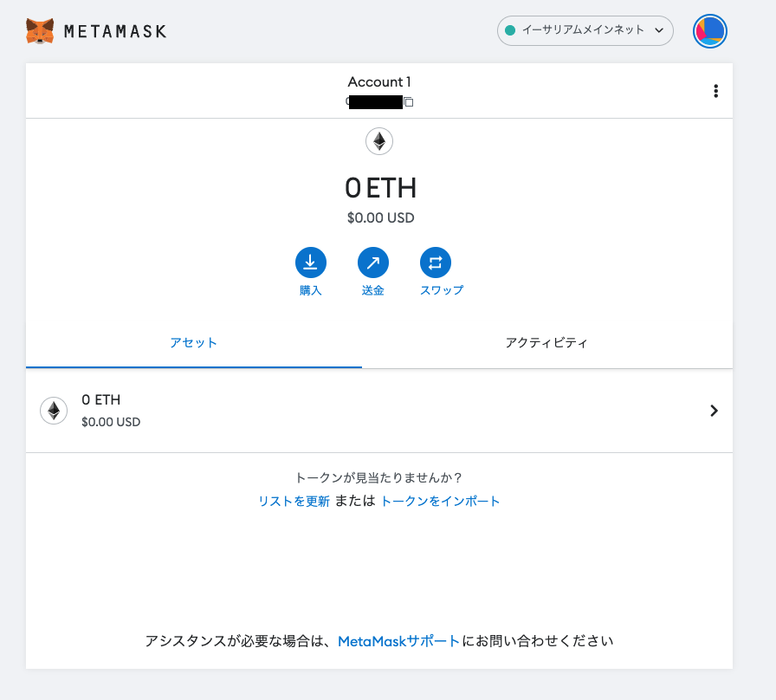This screenshot has width=776, height=700.
Task: Click the $0.00 USD text under main balance
Action: coord(380,217)
